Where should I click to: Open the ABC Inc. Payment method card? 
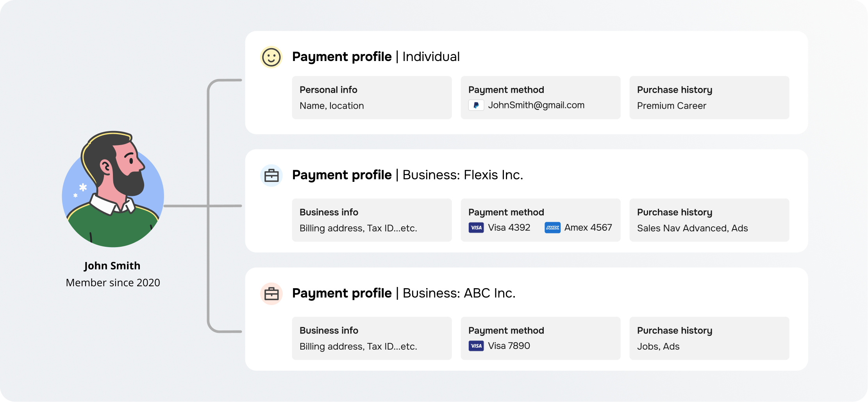pyautogui.click(x=541, y=338)
